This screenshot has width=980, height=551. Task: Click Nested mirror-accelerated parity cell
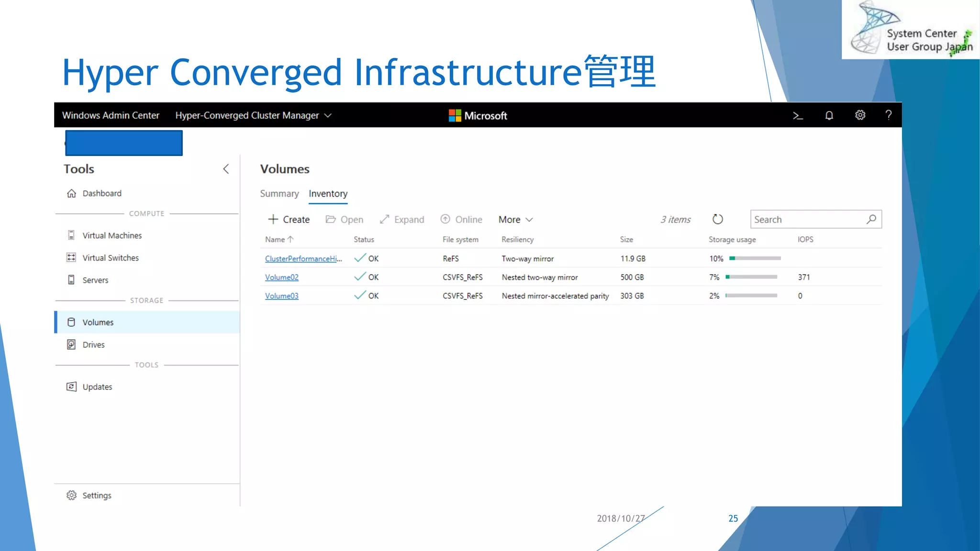click(555, 296)
